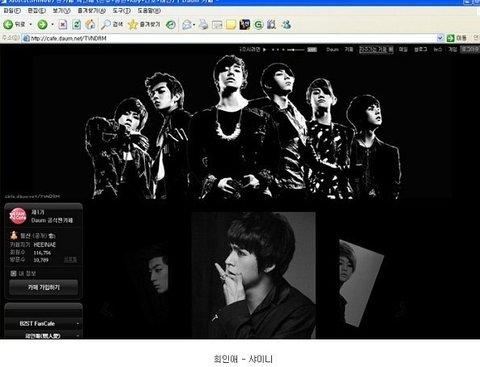Open the History clock icon
480x367 pixels.
pyautogui.click(x=171, y=24)
